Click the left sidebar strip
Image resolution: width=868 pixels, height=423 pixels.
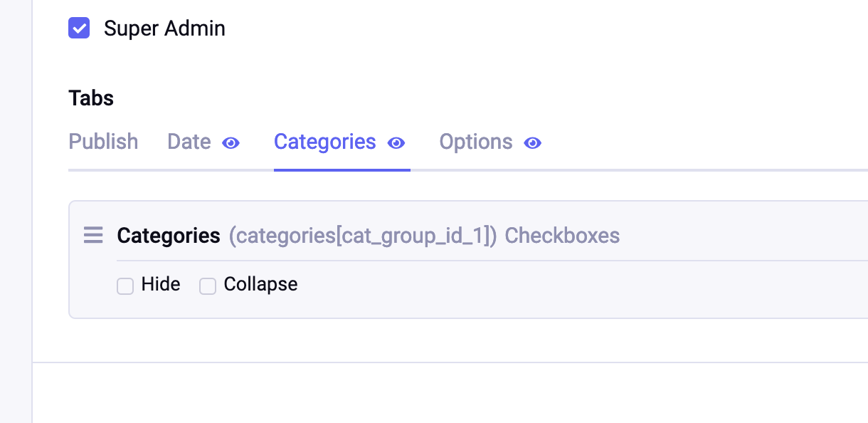[16, 214]
